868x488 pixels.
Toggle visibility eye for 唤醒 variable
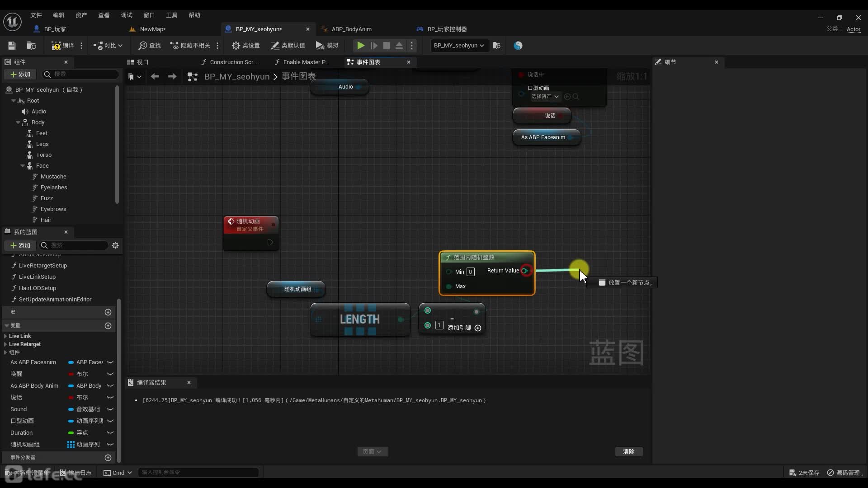coord(110,374)
